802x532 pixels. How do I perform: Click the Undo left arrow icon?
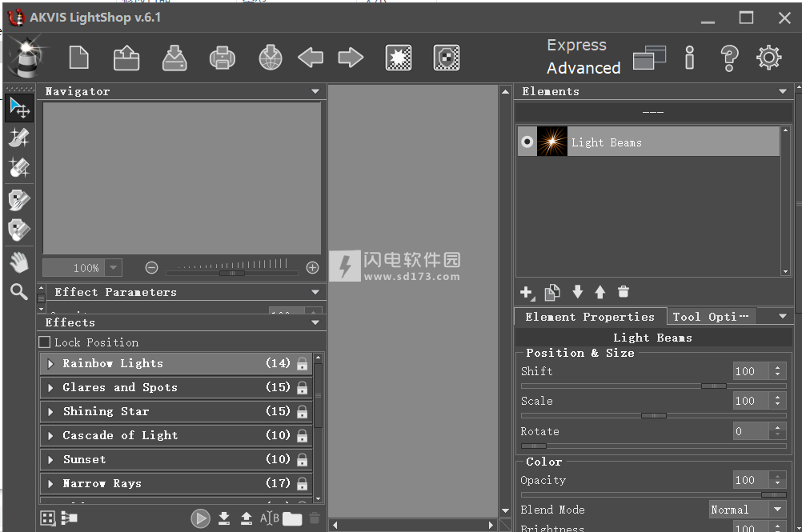point(311,58)
